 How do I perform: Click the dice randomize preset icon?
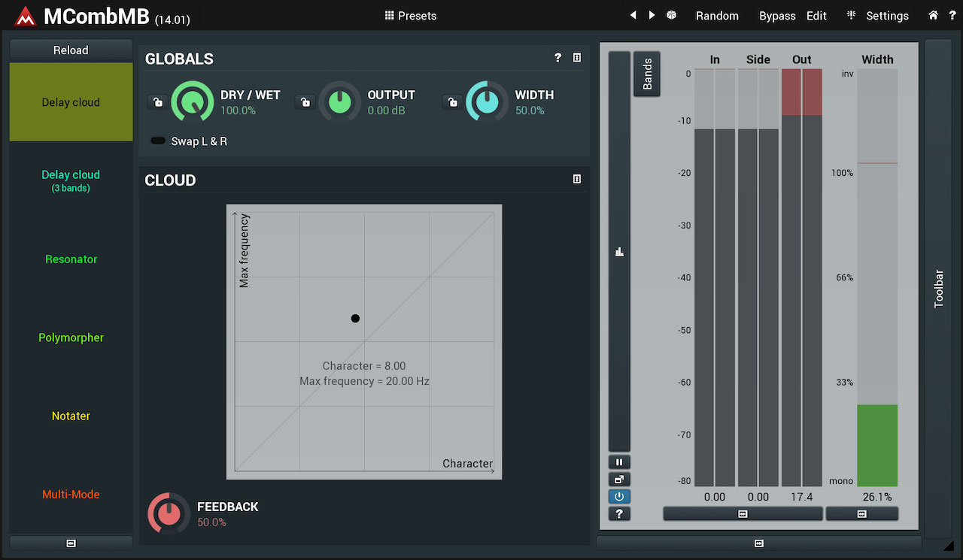(671, 15)
